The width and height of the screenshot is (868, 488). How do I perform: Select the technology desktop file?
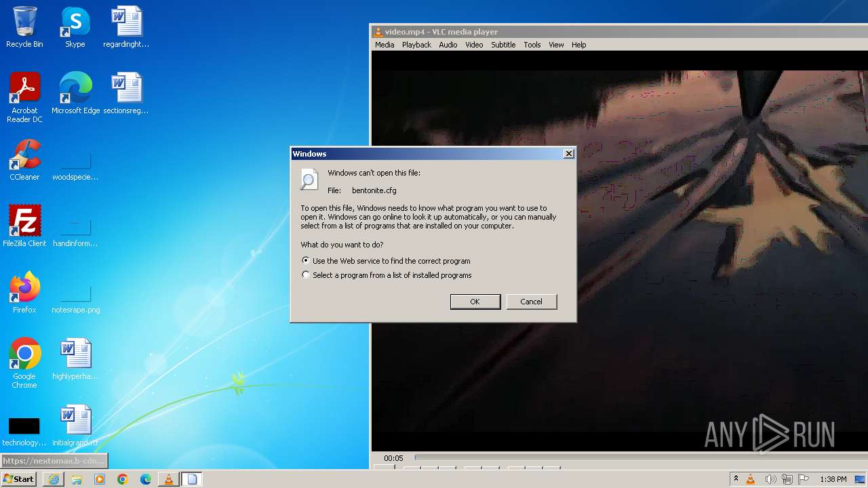coord(24,431)
